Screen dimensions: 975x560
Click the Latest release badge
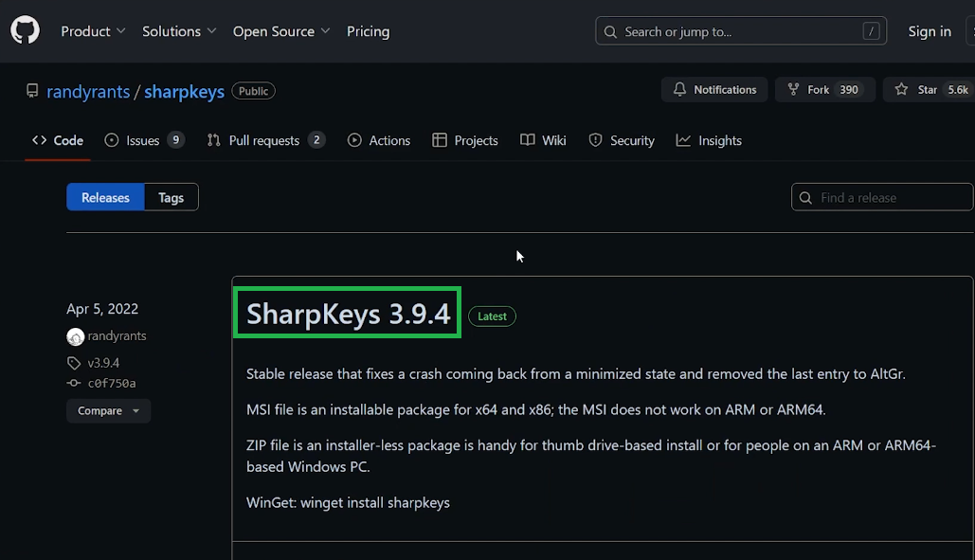492,316
